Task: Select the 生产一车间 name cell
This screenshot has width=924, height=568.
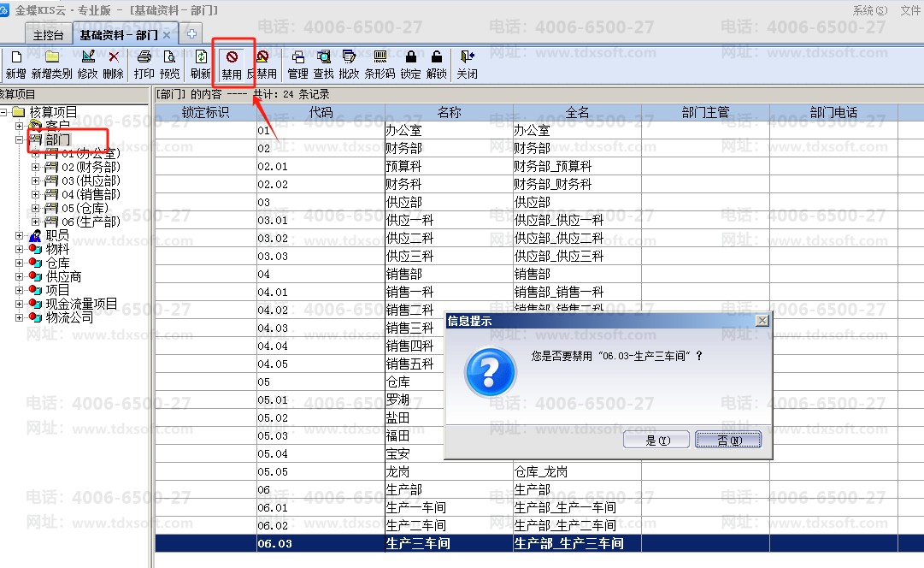Action: (x=449, y=507)
